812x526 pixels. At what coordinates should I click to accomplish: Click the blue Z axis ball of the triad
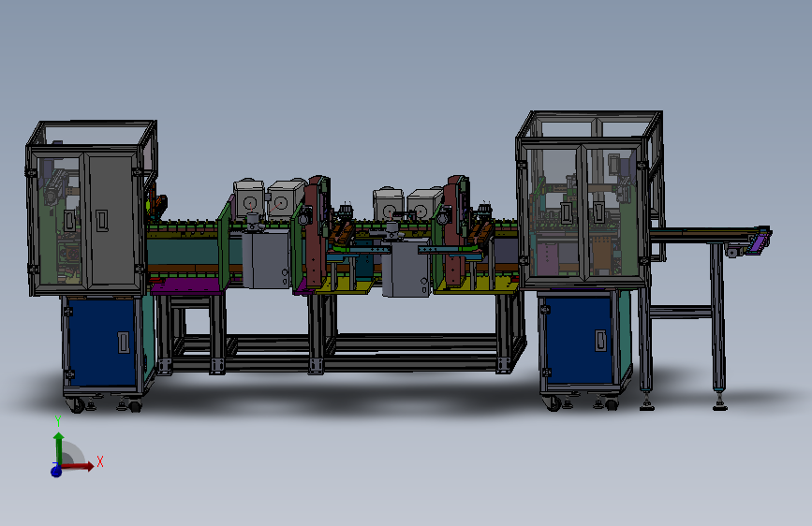click(x=56, y=471)
